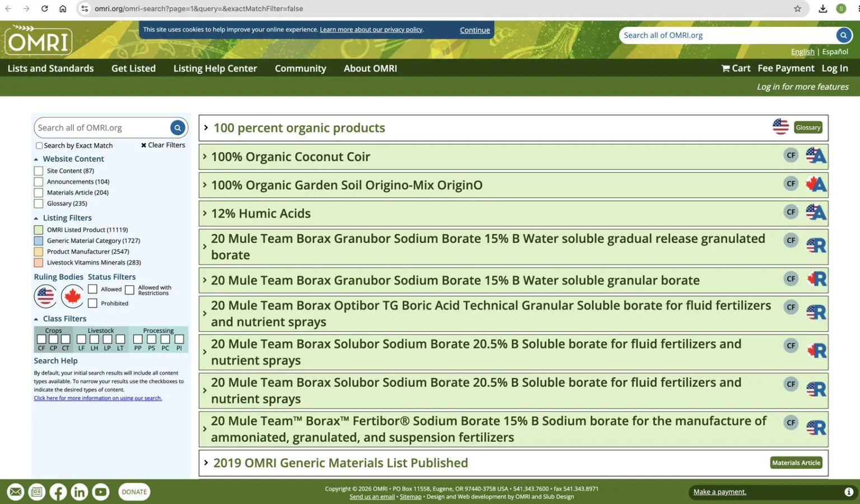Click the sidebar search magnifier button

tap(177, 128)
